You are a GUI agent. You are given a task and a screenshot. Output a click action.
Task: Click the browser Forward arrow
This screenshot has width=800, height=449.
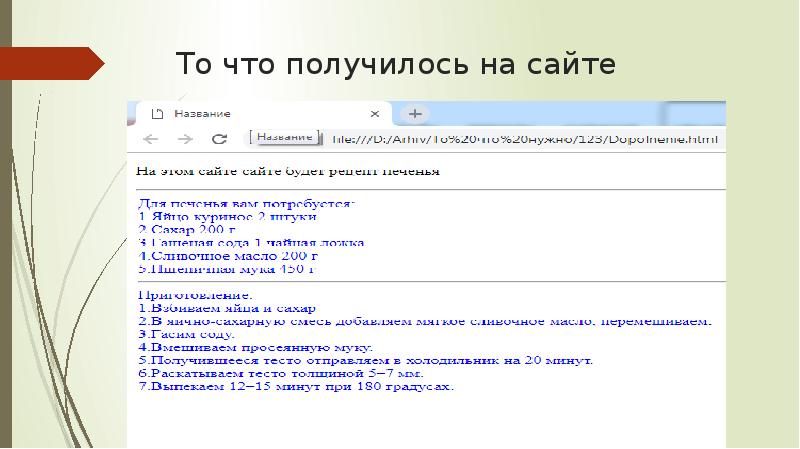[x=185, y=139]
